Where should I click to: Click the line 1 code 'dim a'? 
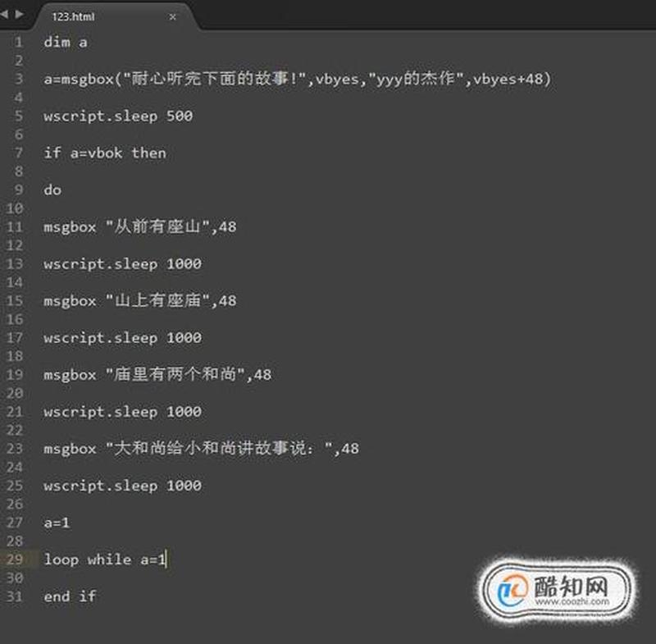coord(66,43)
